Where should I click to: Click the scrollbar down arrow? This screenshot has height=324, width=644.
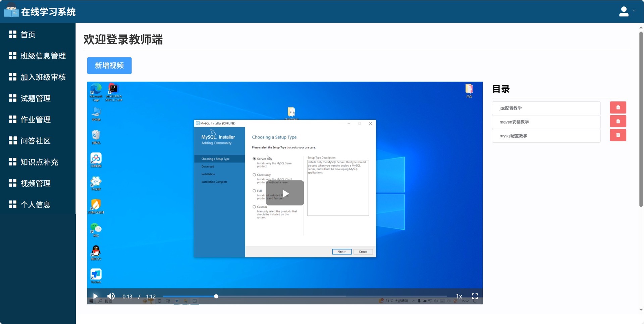[x=641, y=310]
